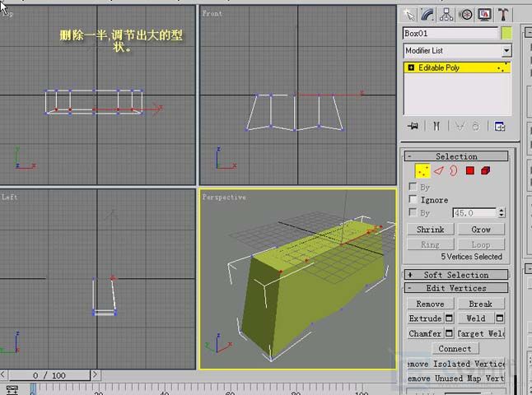Click the Ring button
The image size is (532, 395).
click(x=430, y=244)
